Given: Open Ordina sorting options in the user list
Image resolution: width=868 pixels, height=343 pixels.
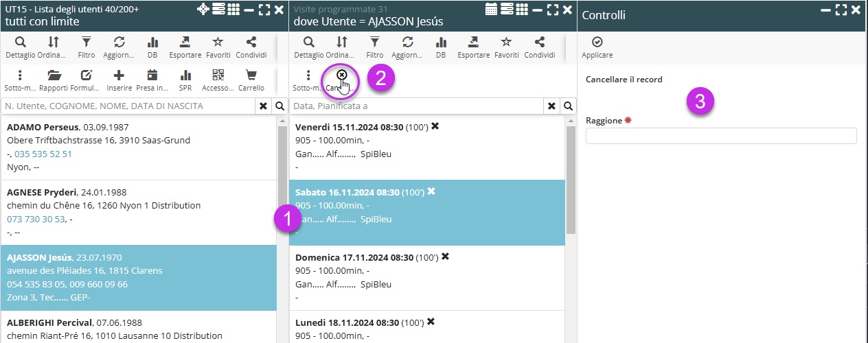Looking at the screenshot, I should tap(53, 43).
